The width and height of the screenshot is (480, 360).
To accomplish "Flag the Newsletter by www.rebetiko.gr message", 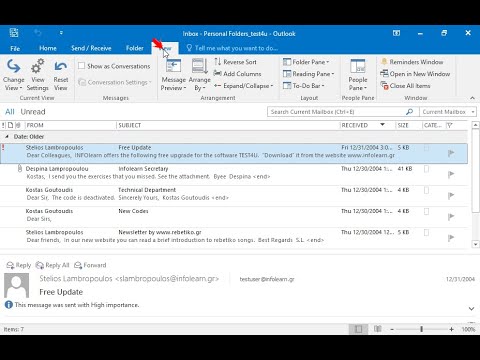I will pos(451,238).
